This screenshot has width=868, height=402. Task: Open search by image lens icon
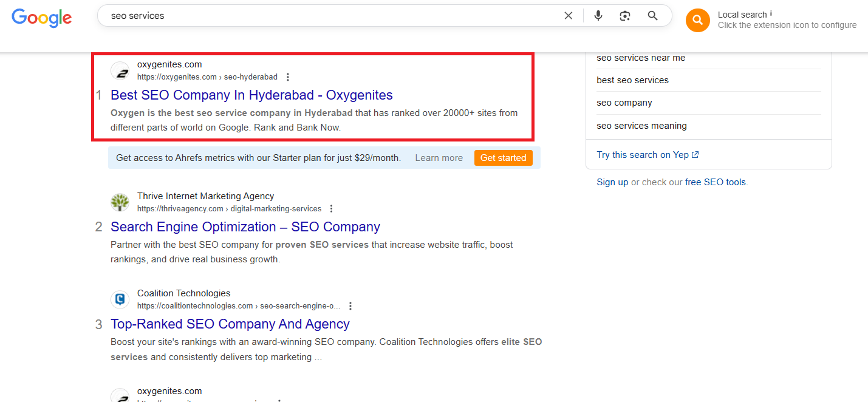(625, 16)
